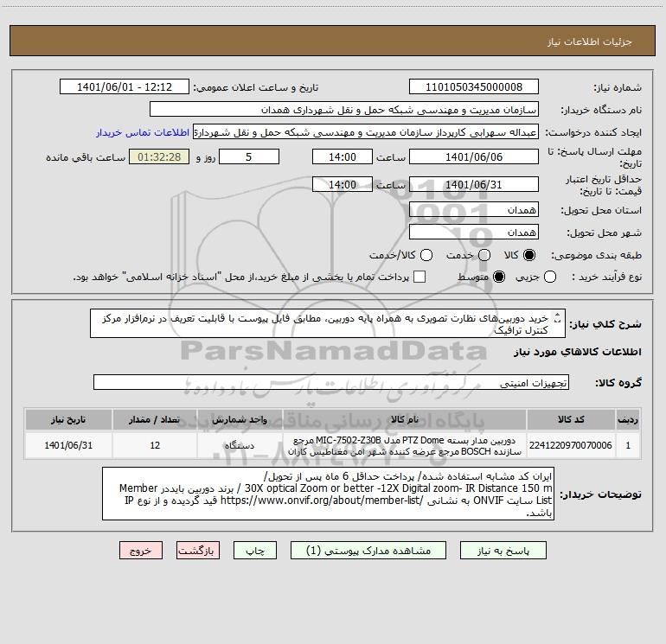Viewport: 666px width, 644px height.
Task: Click row number 1 cell
Action: coord(628,445)
